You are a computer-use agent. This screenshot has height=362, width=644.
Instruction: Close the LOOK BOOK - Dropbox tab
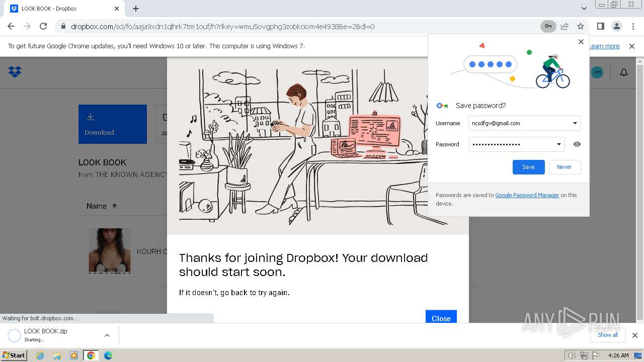[116, 9]
